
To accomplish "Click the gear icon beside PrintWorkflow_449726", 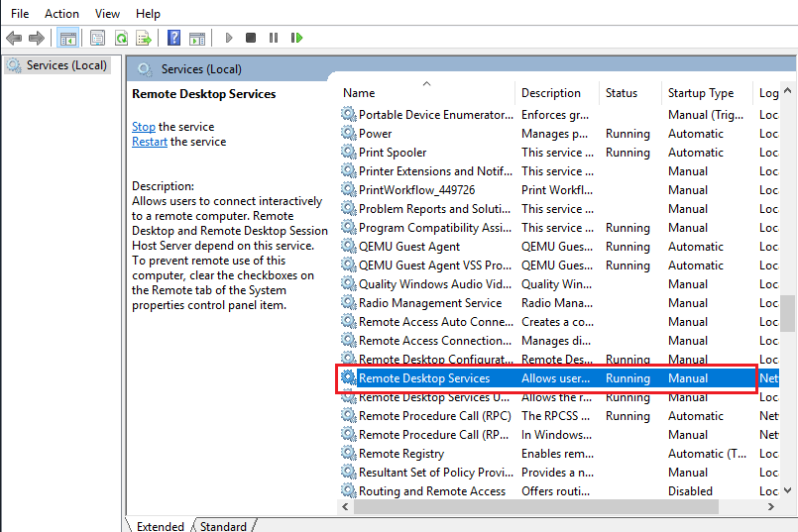I will point(348,189).
